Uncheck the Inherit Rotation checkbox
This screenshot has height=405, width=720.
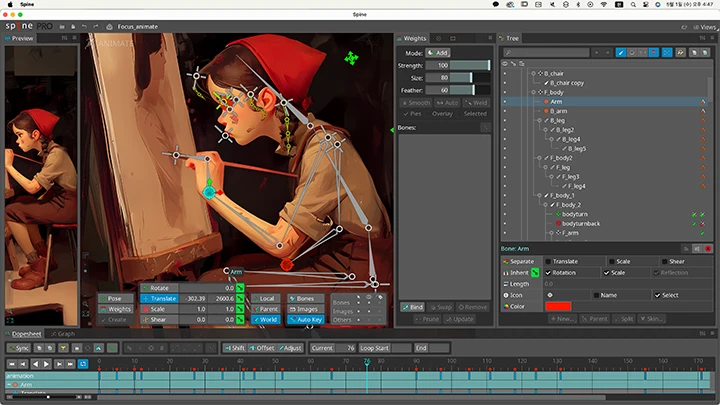coord(548,273)
